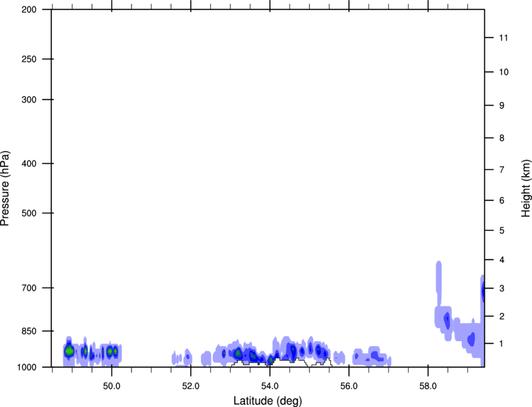Click the 1000 pressure tick label
Image resolution: width=532 pixels, height=407 pixels.
pos(26,367)
